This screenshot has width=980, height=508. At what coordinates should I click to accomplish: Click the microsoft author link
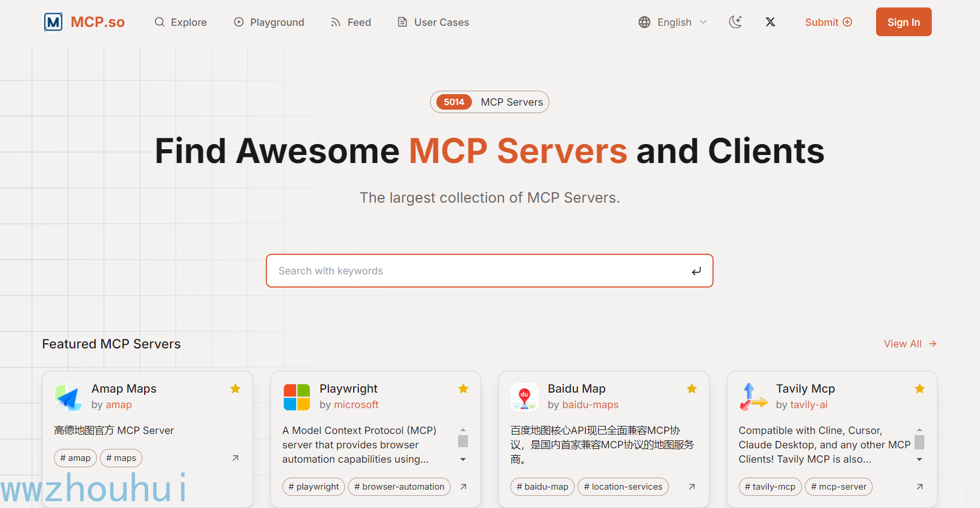(x=357, y=405)
